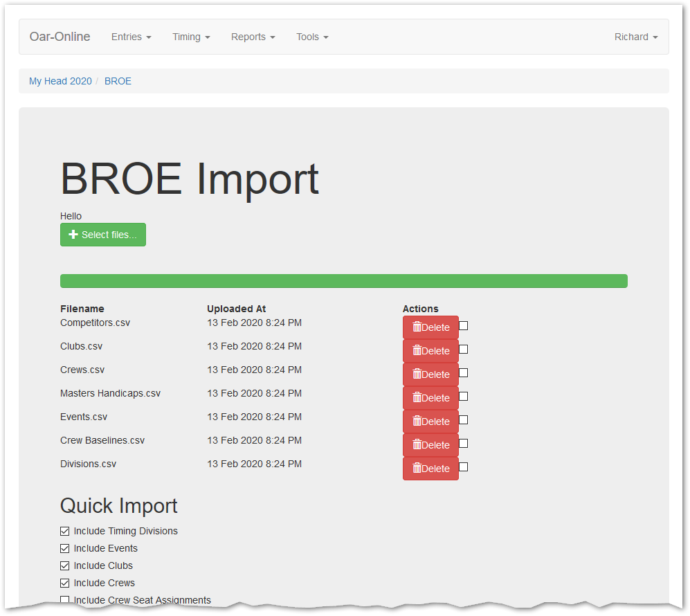Open the Entries dropdown menu
Viewport: 690px width, 616px height.
coord(131,37)
